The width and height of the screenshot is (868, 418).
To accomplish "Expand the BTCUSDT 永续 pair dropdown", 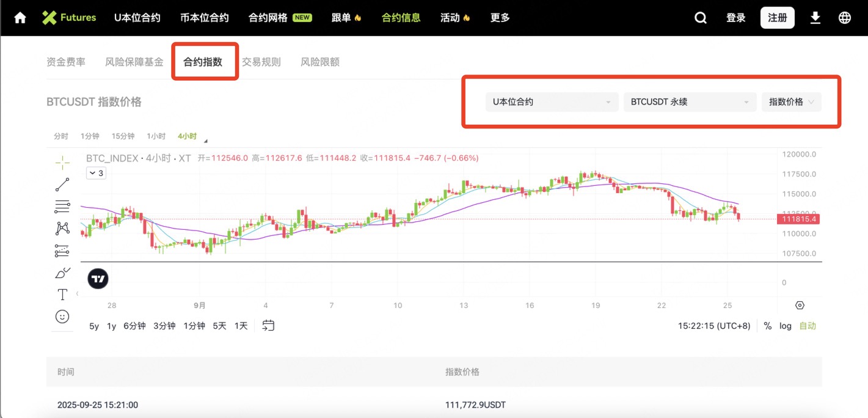I will tap(690, 102).
